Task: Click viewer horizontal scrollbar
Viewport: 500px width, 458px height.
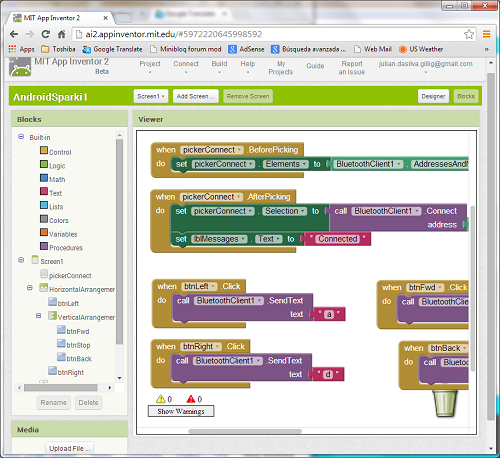Action: click(x=245, y=431)
